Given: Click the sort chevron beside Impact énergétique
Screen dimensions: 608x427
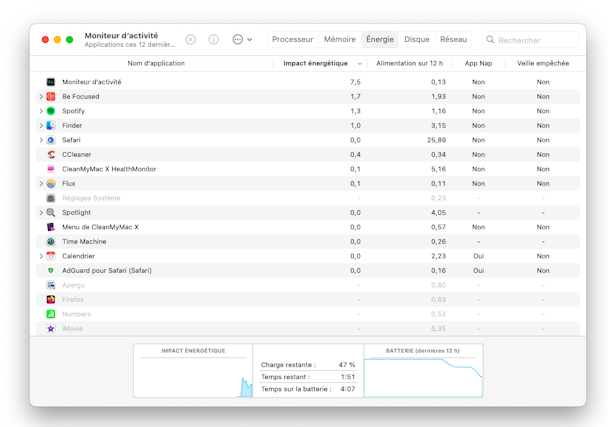Looking at the screenshot, I should [359, 64].
